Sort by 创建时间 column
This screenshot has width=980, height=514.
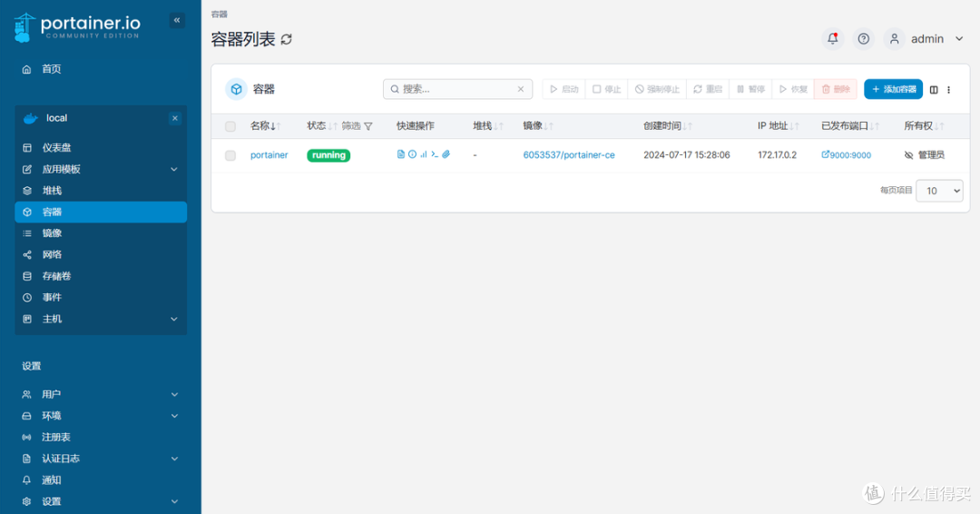[x=668, y=125]
